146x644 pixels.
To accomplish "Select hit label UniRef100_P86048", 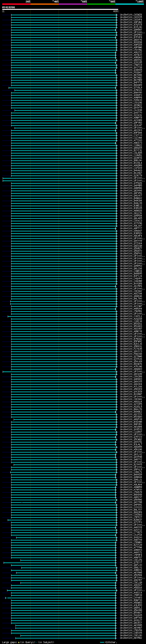I will pyautogui.click(x=131, y=354).
